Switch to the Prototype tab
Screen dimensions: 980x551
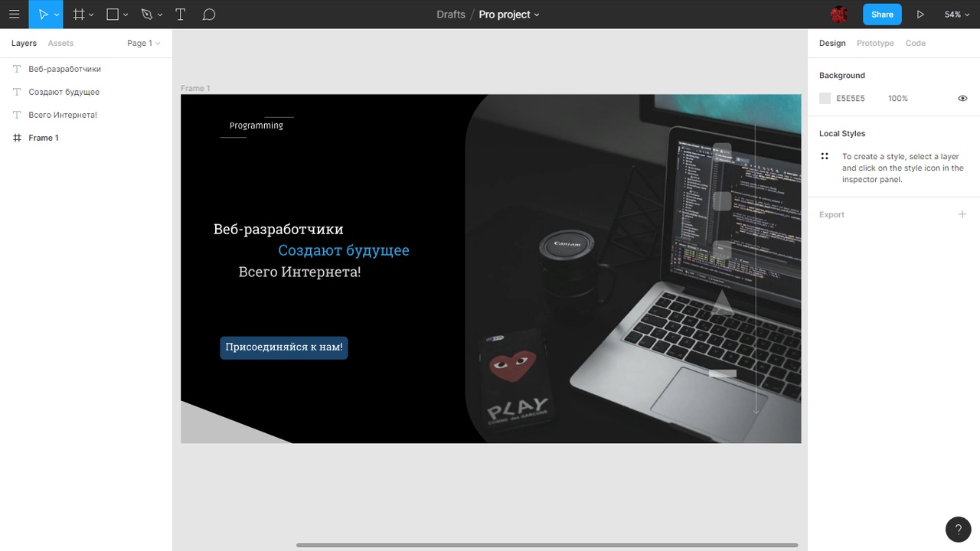click(875, 44)
